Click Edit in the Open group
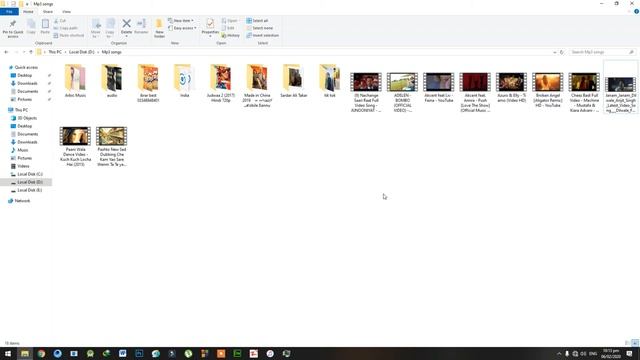The height and width of the screenshot is (360, 640). pyautogui.click(x=228, y=28)
